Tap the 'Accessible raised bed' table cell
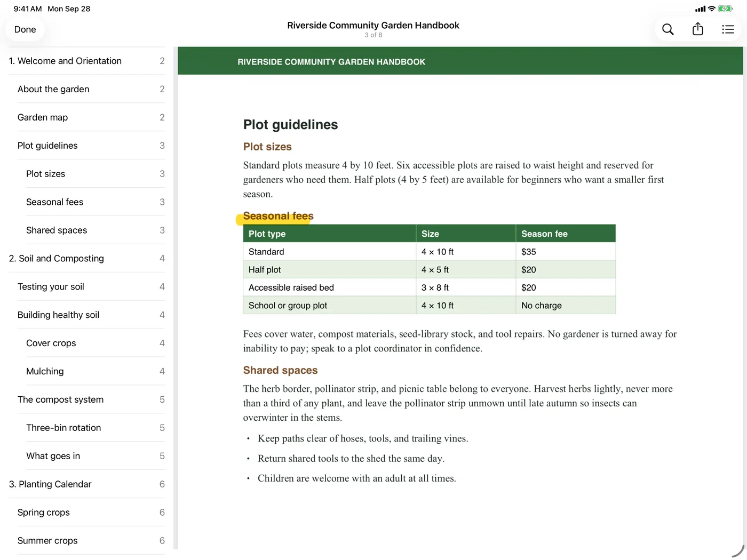This screenshot has height=560, width=747. [x=330, y=287]
